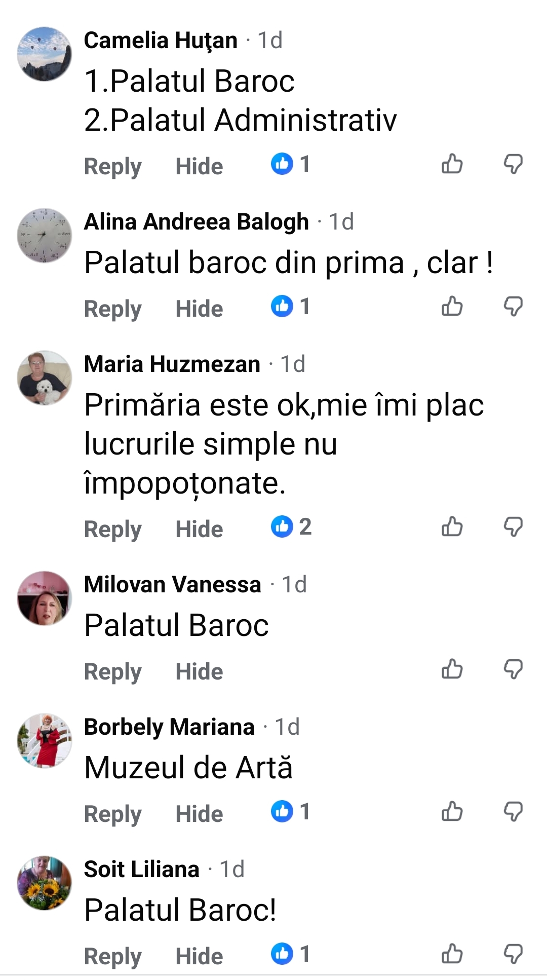Reply to Camelia Huțan's comment

pos(112,166)
